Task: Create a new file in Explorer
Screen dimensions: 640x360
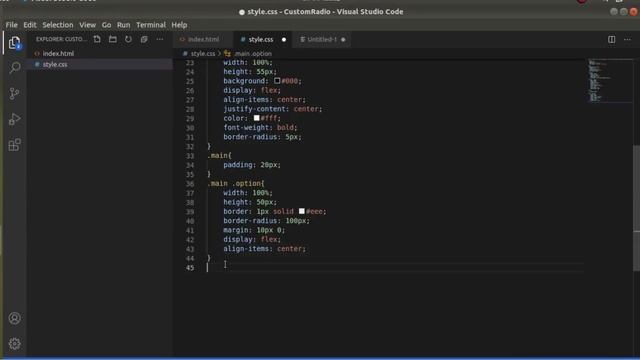Action: click(97, 39)
